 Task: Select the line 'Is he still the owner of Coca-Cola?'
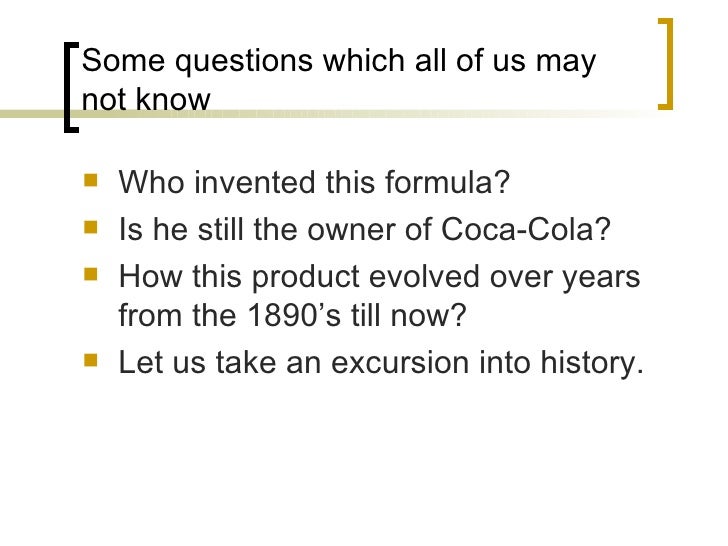point(364,229)
